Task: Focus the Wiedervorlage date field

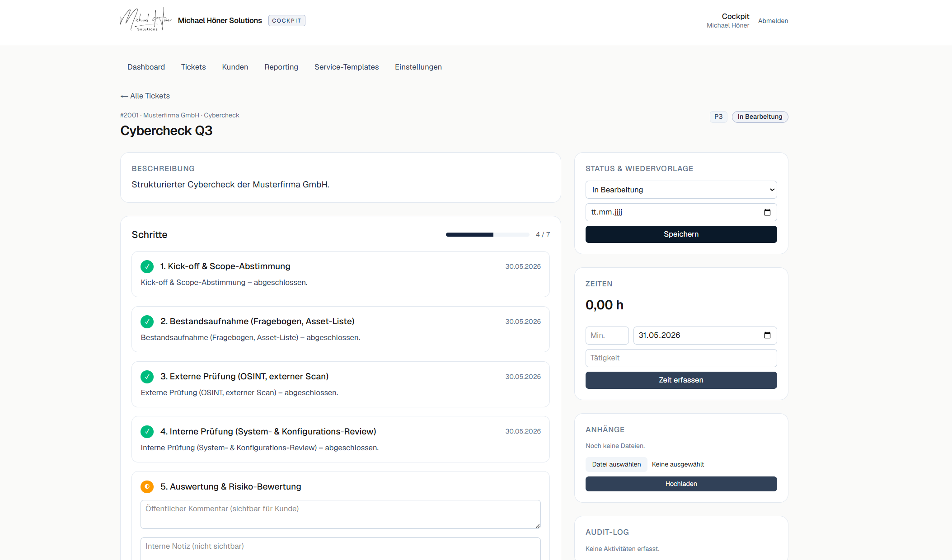Action: (x=681, y=212)
